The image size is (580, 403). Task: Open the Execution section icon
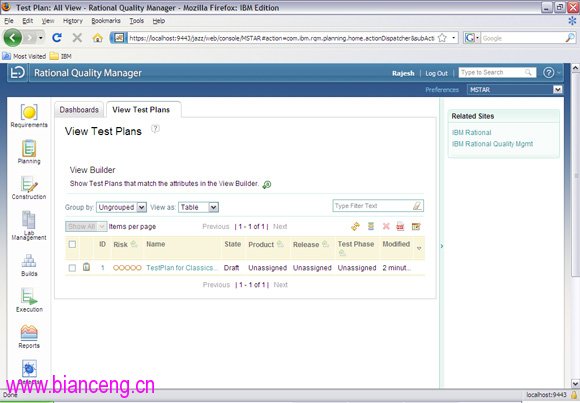[x=29, y=296]
